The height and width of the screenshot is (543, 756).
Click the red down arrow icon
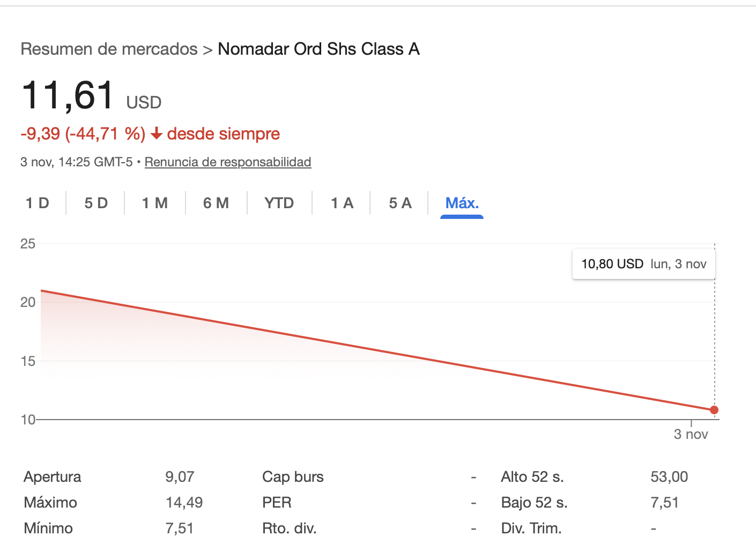point(157,134)
